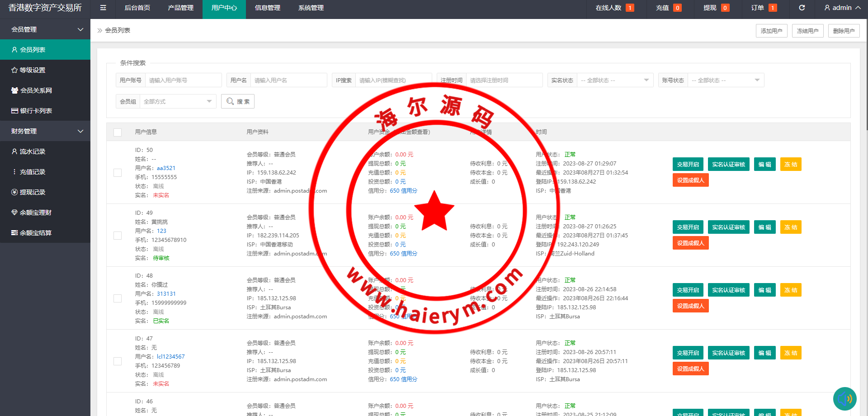Open 提现记录 in the sidebar

(32, 192)
